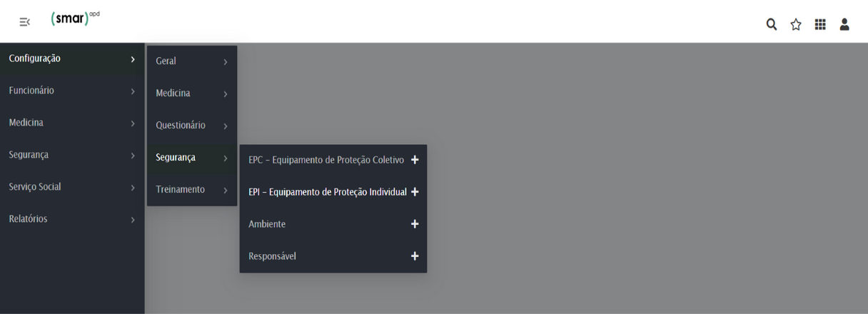Open the user profile icon
The height and width of the screenshot is (314, 868).
844,24
